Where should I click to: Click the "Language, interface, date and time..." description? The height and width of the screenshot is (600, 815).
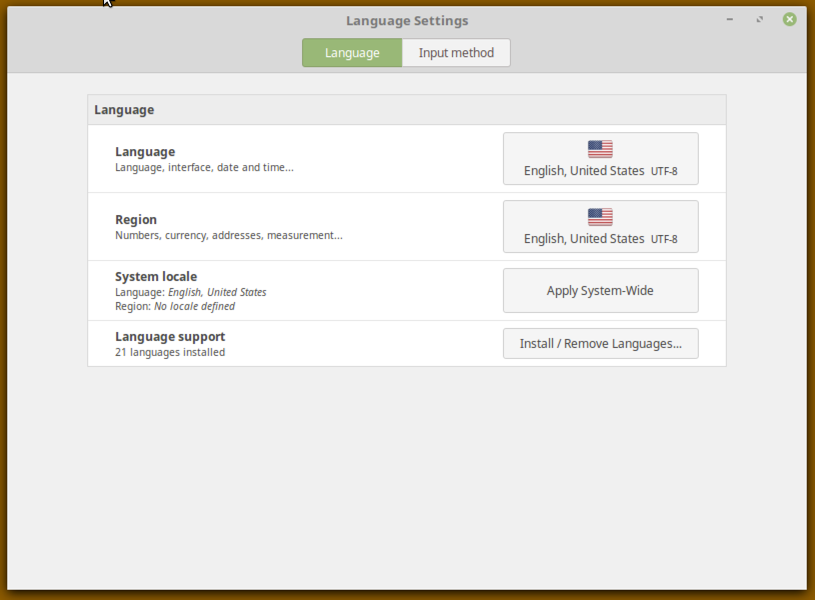(x=204, y=167)
